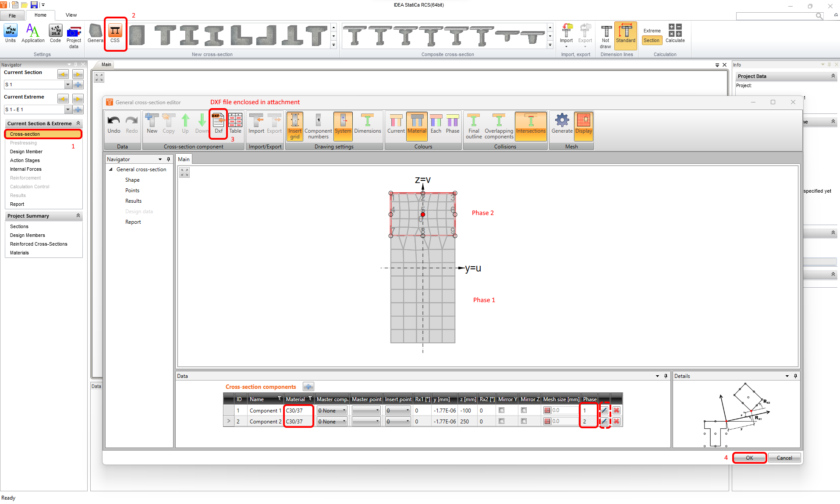The image size is (840, 504).
Task: Confirm the editor with OK
Action: pos(749,458)
